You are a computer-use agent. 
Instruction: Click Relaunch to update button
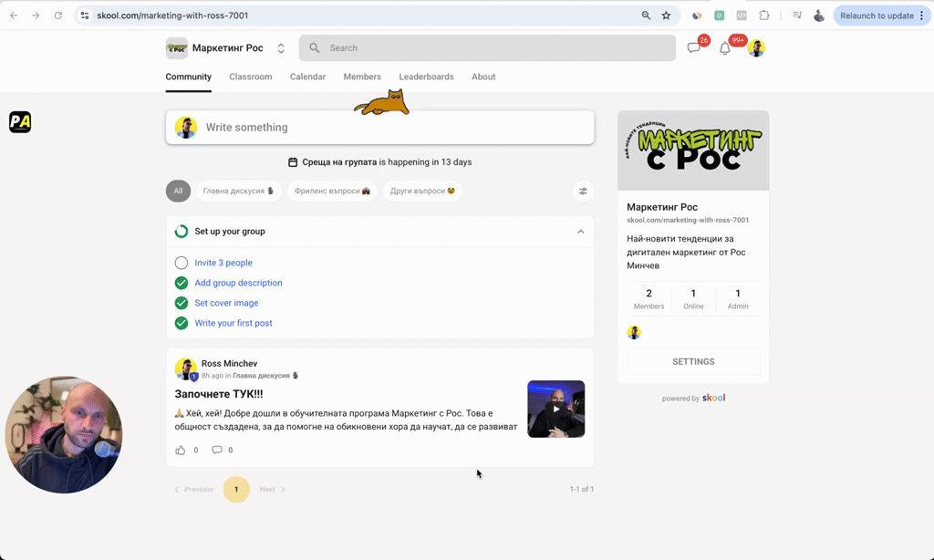pyautogui.click(x=877, y=16)
